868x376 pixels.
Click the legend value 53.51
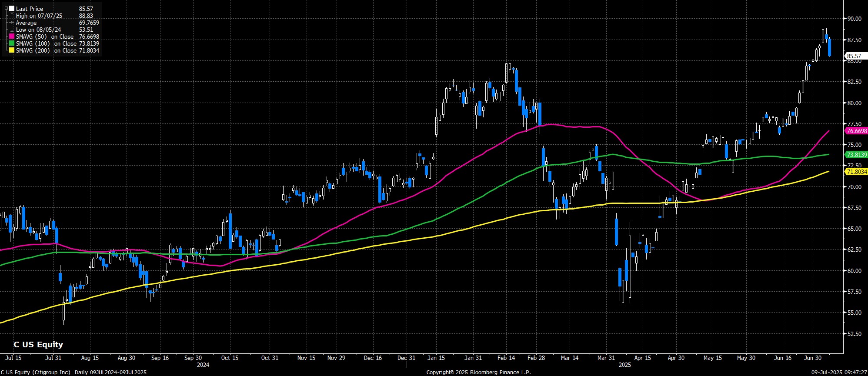pos(86,30)
